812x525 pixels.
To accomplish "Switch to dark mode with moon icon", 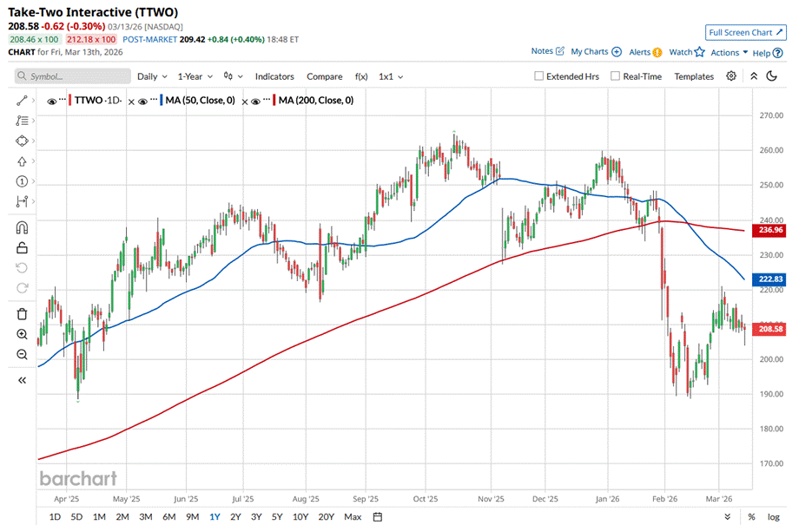I will [x=771, y=76].
